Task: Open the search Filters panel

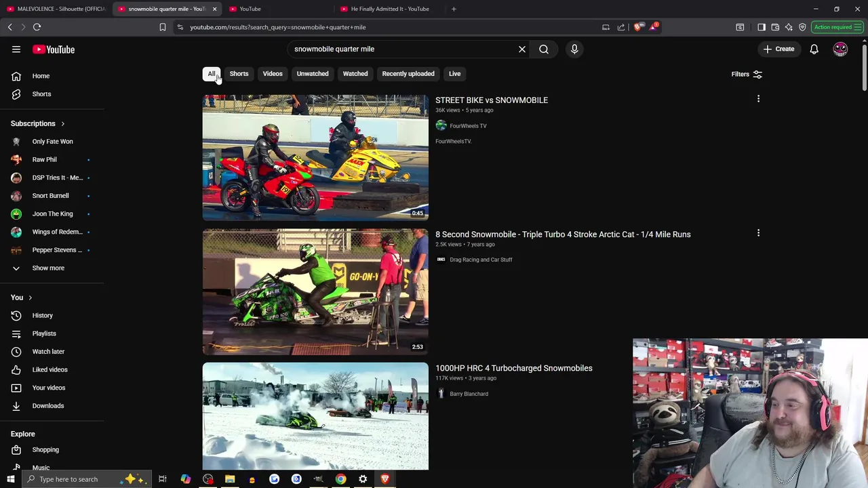Action: tap(747, 74)
